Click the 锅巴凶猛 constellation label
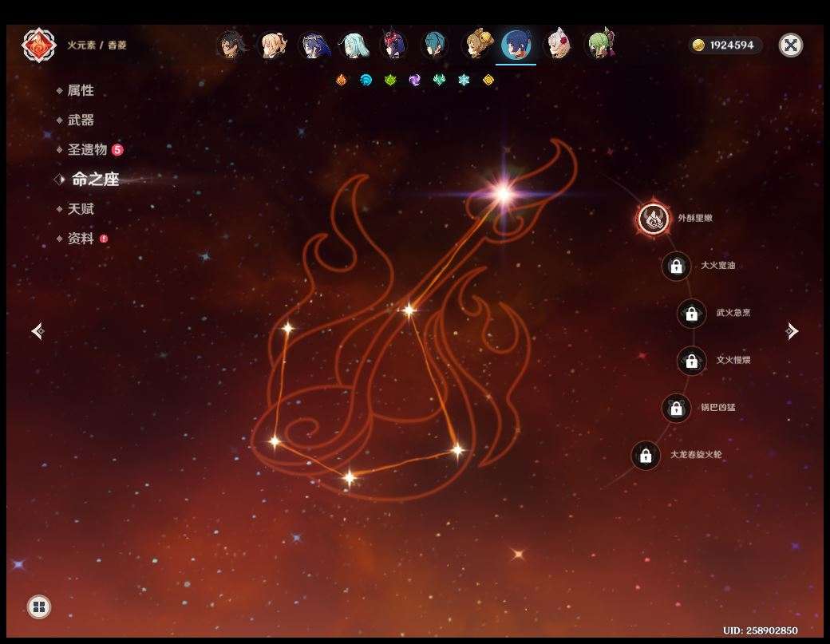The width and height of the screenshot is (830, 644). click(x=717, y=408)
